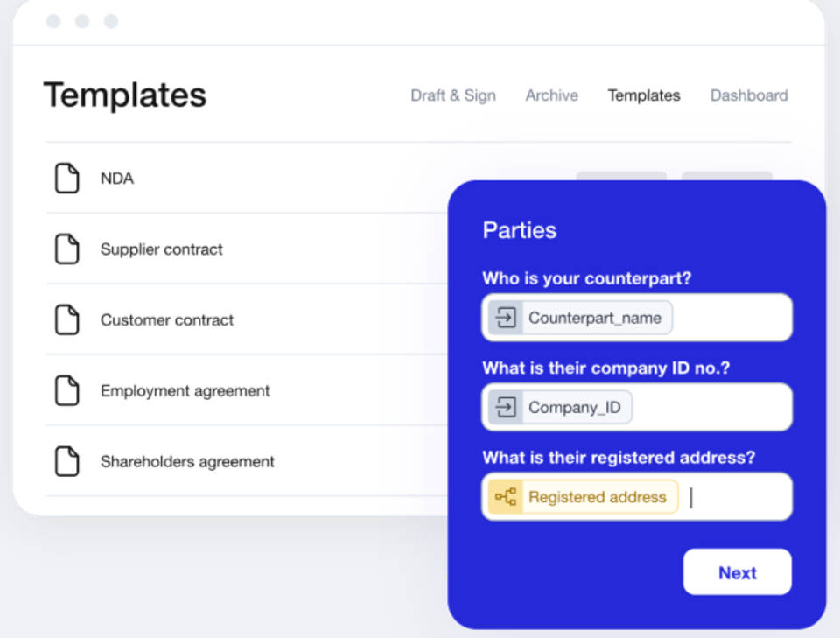Click the document icon beside Customer contract
840x638 pixels.
click(67, 319)
